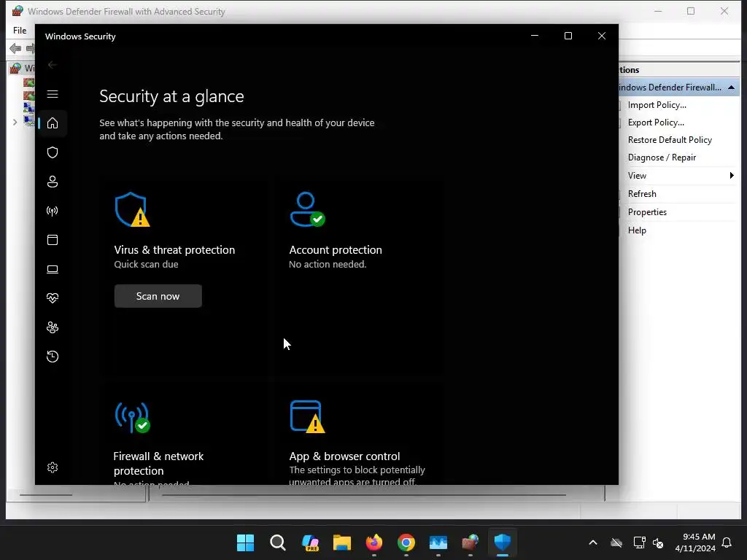The height and width of the screenshot is (560, 747).
Task: Click Windows Security shield taskbar icon
Action: click(503, 542)
